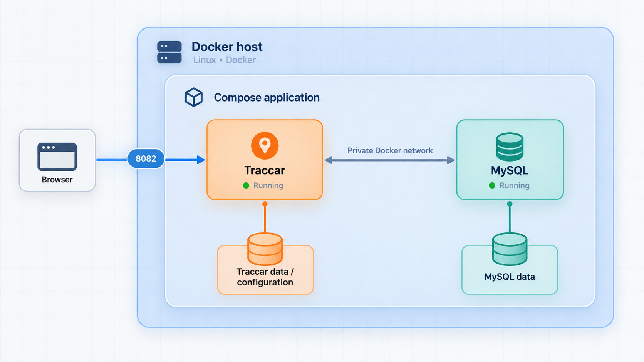Click the Compose application cube icon
The height and width of the screenshot is (362, 644).
194,97
